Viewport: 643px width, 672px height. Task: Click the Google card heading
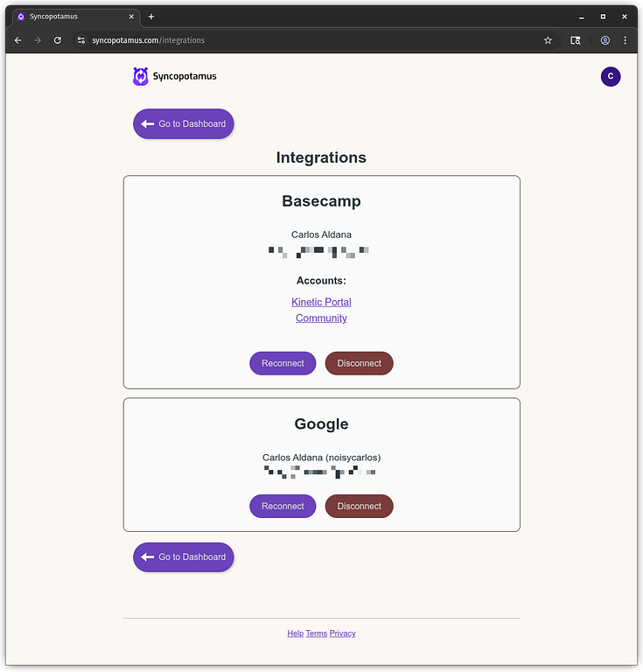(321, 423)
